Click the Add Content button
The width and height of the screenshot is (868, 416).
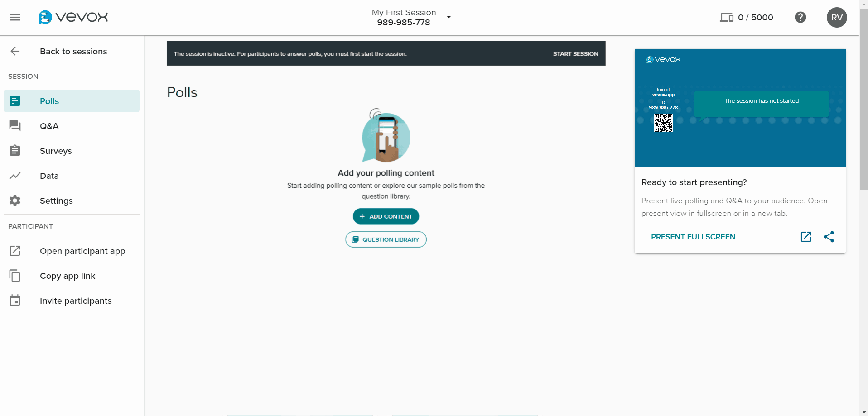click(x=386, y=216)
